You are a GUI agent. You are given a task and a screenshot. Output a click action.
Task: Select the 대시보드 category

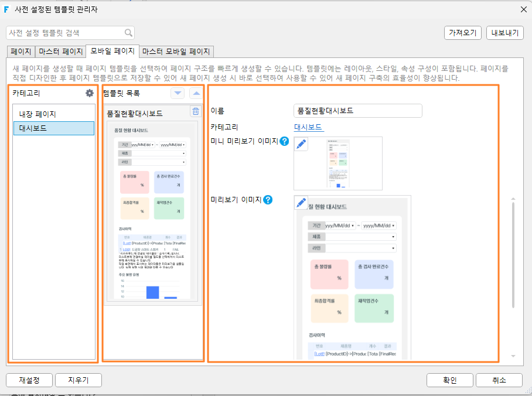point(54,128)
